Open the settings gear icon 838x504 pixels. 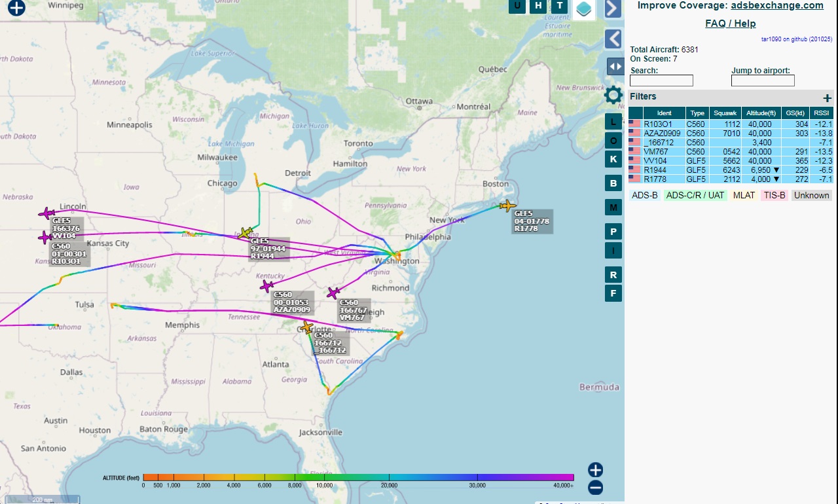[x=613, y=95]
